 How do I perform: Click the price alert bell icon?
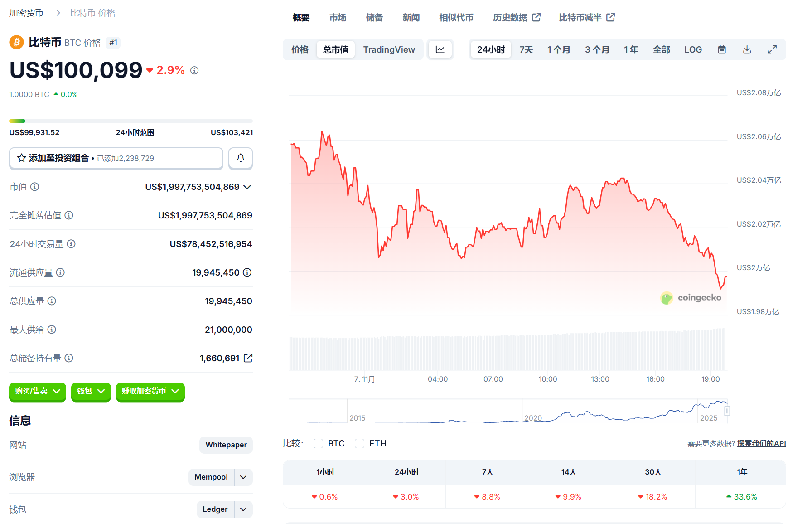240,158
